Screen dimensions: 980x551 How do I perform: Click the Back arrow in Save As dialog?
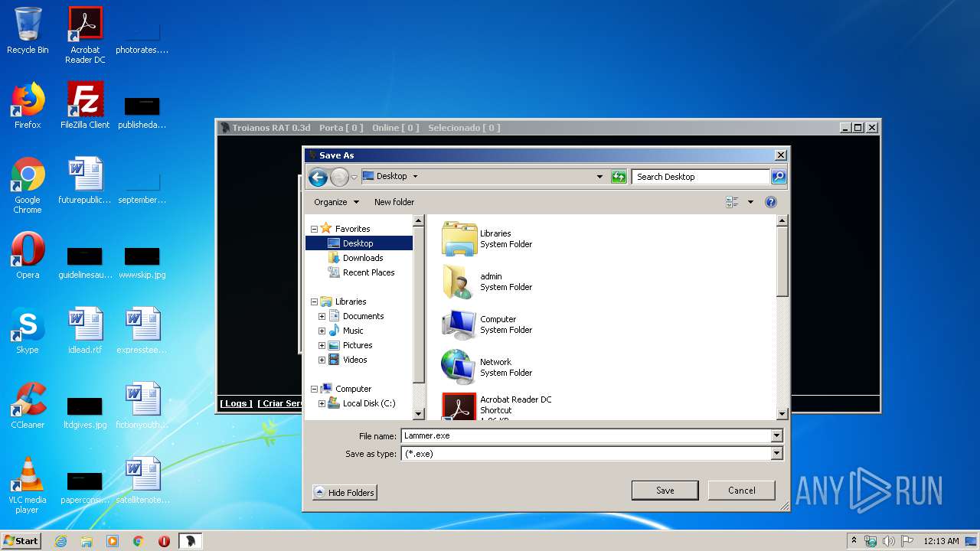(318, 177)
